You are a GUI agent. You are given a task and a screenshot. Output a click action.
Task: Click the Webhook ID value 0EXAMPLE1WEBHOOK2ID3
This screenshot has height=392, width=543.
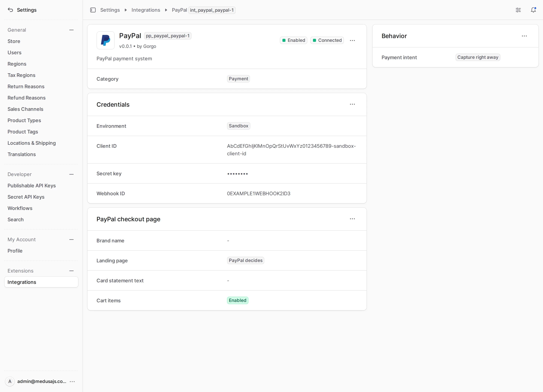click(x=258, y=194)
